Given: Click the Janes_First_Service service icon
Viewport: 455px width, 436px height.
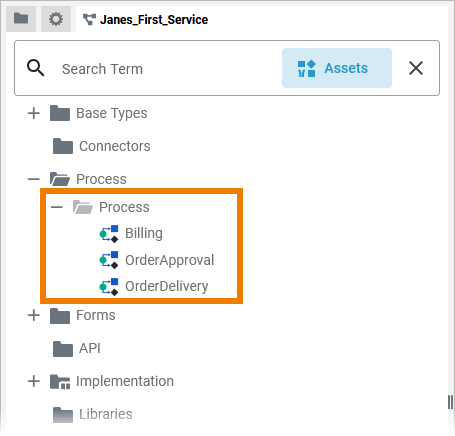Looking at the screenshot, I should 89,20.
